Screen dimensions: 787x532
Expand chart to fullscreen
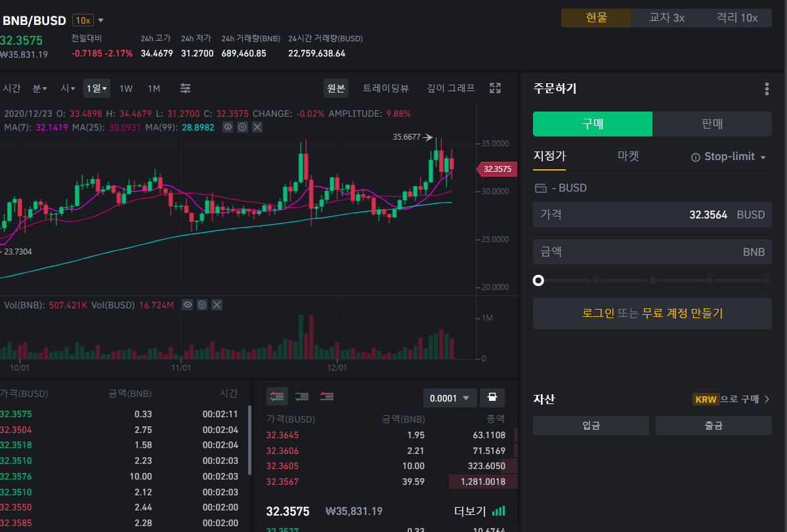click(495, 89)
